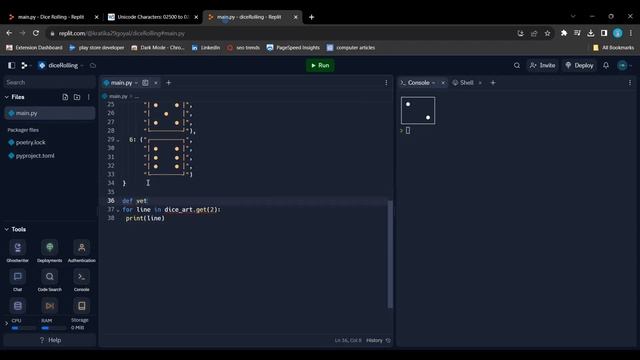Viewport: 640px width, 360px height.
Task: Open the Deployments tool
Action: pyautogui.click(x=49, y=251)
